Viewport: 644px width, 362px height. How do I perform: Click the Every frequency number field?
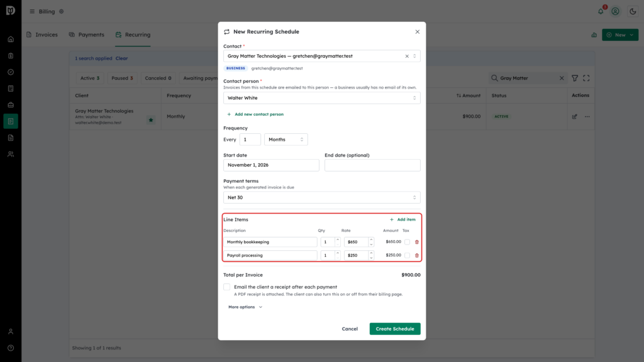[250, 140]
